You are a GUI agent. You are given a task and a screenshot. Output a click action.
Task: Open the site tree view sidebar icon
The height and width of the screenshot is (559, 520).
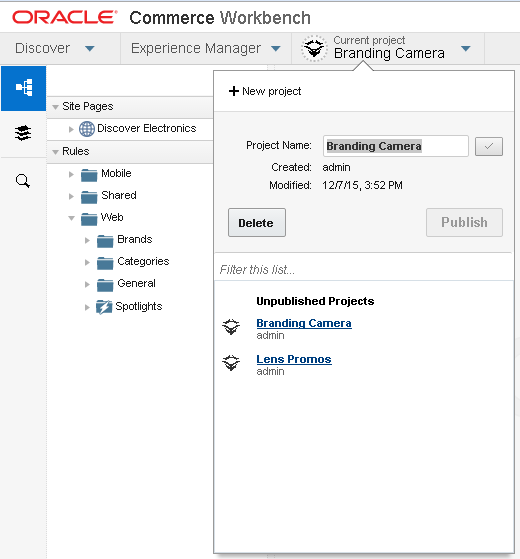pos(24,88)
